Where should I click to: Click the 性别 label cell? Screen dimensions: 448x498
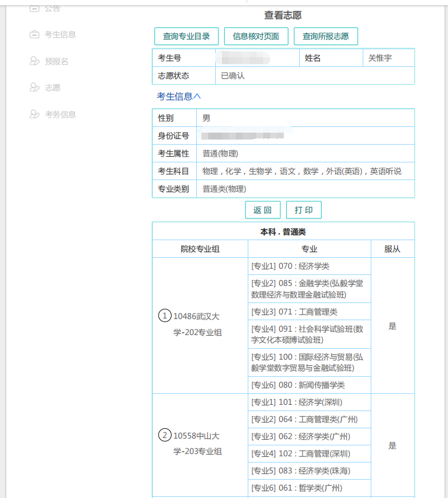175,118
